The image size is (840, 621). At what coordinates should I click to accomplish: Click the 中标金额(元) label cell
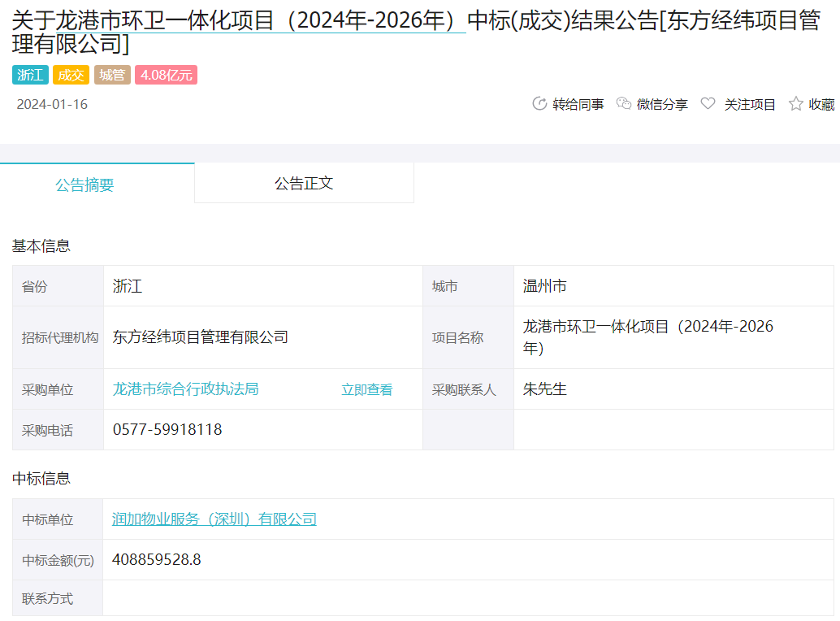58,560
